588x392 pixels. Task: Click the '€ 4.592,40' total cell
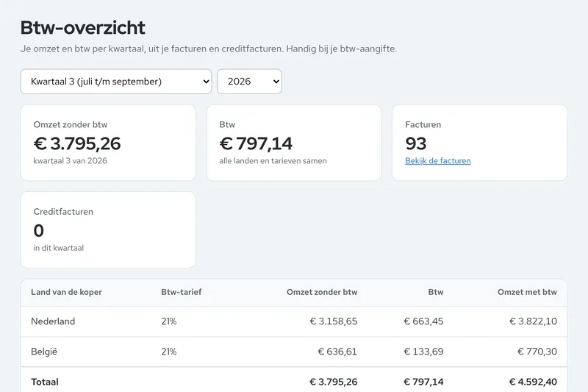click(x=533, y=382)
